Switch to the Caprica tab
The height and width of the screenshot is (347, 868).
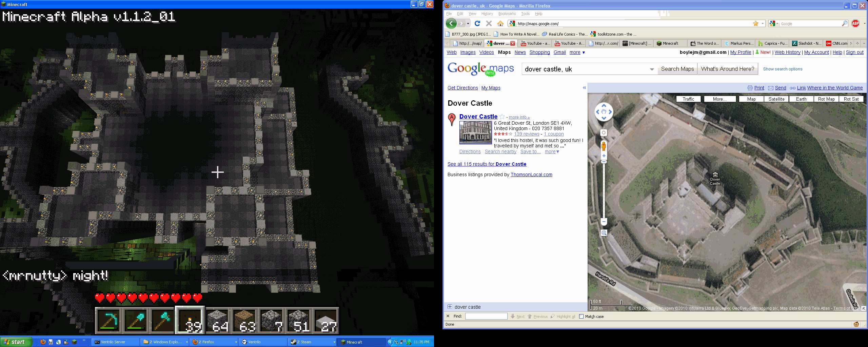(773, 43)
